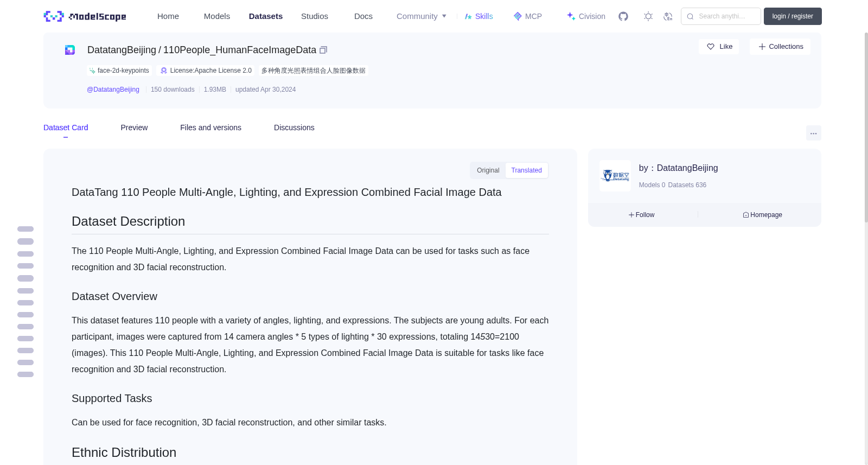Copy dataset name with copy icon
This screenshot has height=465, width=868.
tap(323, 50)
